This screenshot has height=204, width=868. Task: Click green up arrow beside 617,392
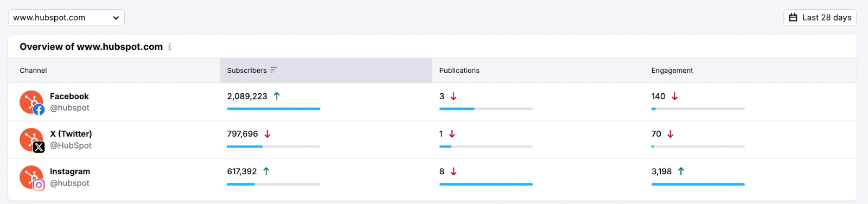[266, 171]
